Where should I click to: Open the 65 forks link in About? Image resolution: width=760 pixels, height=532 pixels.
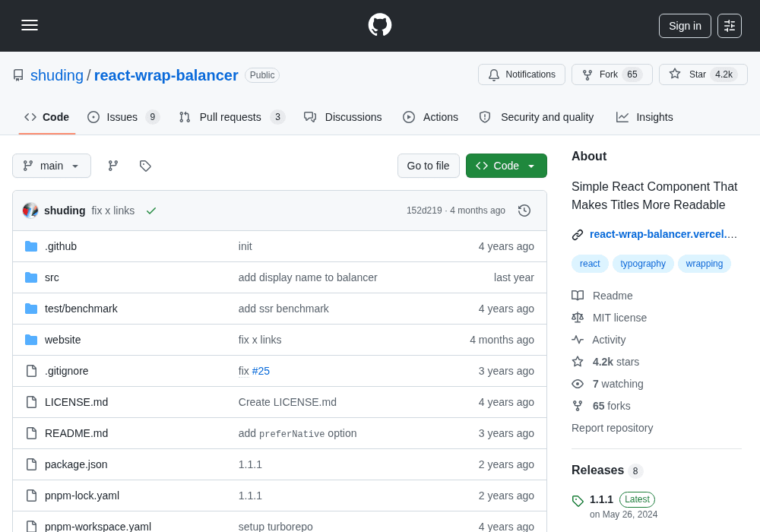[x=611, y=406]
